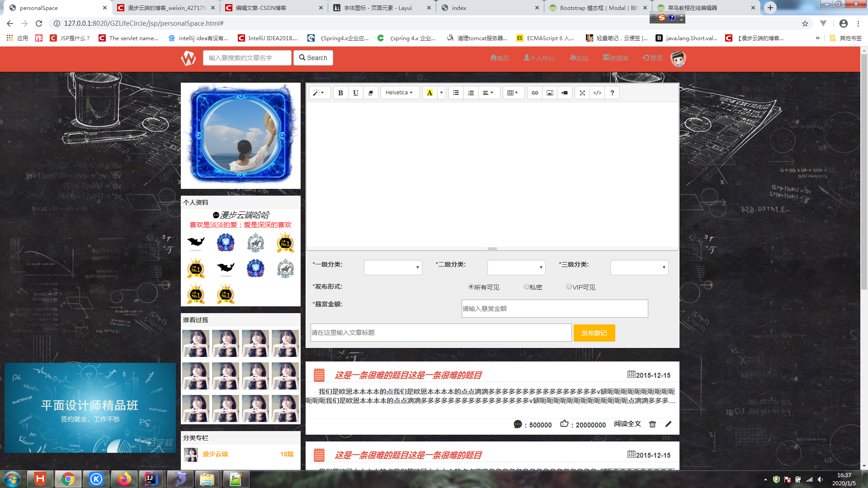
Task: Click the eraser clear-format icon
Action: (370, 93)
